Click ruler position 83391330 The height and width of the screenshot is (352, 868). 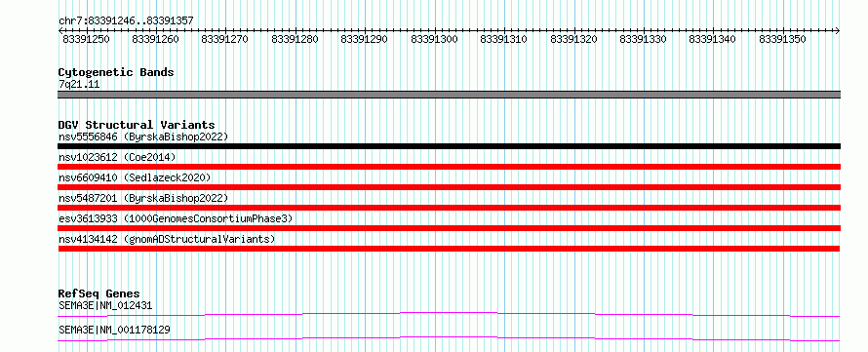pyautogui.click(x=644, y=40)
